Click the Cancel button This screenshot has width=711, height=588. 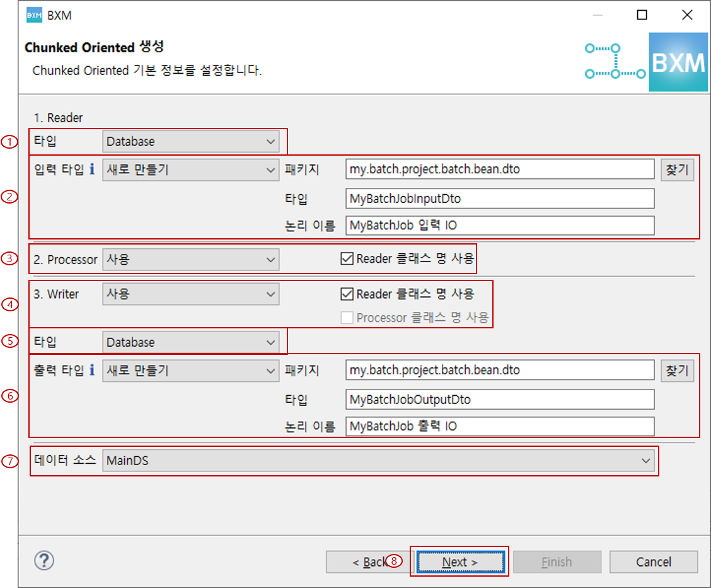654,561
